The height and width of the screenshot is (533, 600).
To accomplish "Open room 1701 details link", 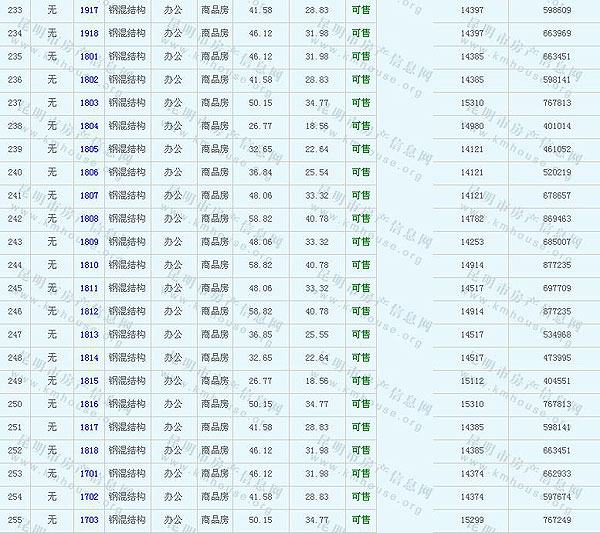I will [x=89, y=474].
